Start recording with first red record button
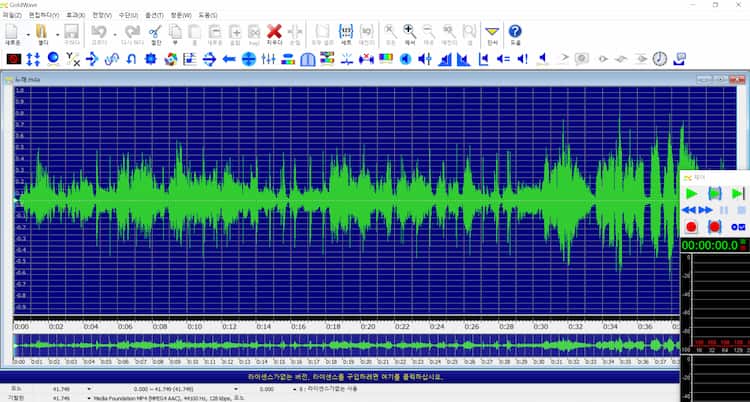Screen dimensions: 750x402 691,227
